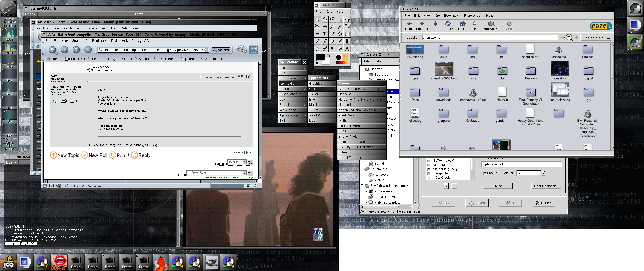Open Workspaces in the root Applications menu
Screen dimensions: 644x271
(292, 78)
